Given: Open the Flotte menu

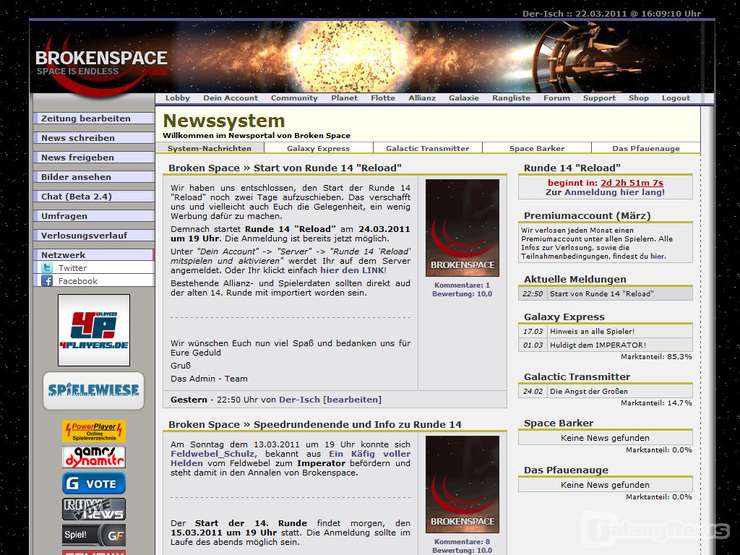Looking at the screenshot, I should click(x=383, y=98).
